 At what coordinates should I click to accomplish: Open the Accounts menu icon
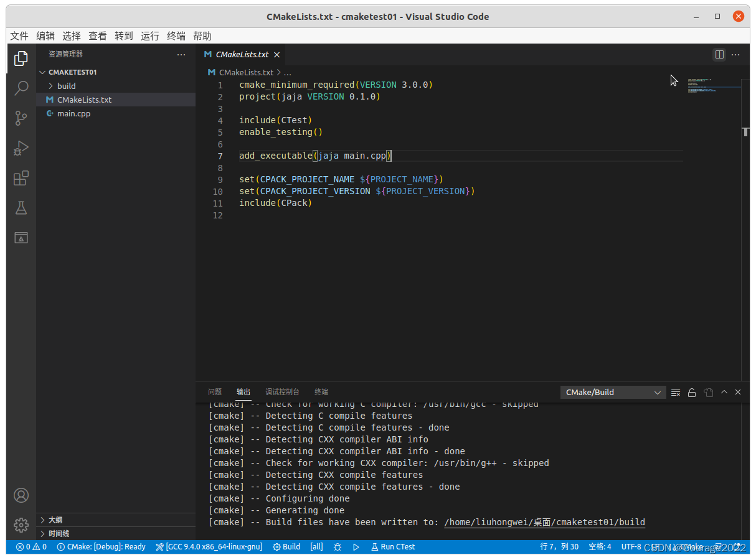[x=21, y=495]
